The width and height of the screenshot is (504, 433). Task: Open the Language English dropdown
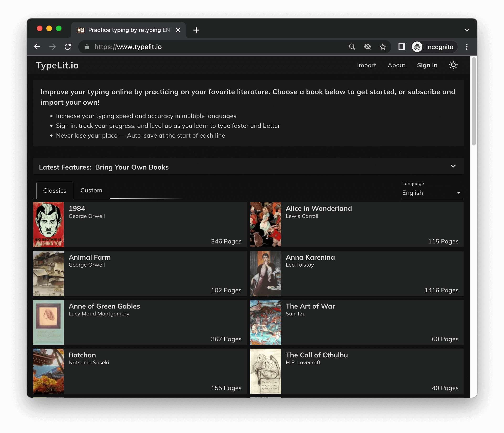pyautogui.click(x=432, y=193)
